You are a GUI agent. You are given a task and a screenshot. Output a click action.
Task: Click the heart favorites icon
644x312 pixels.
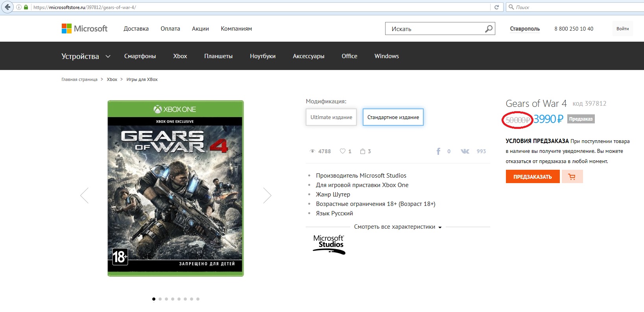[343, 151]
